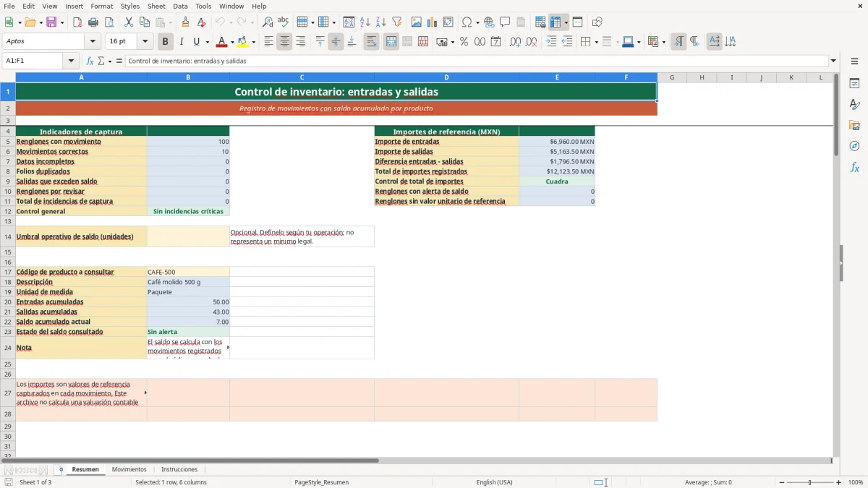Open the Borders dropdown arrow

coord(596,42)
